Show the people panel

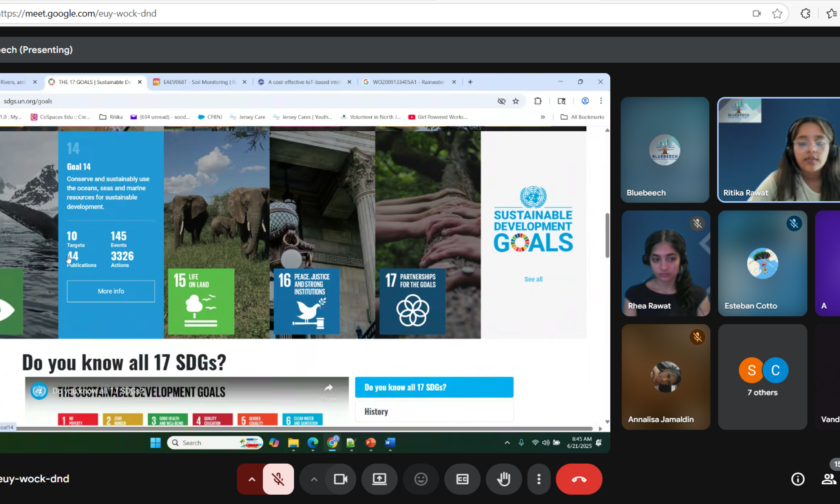pyautogui.click(x=828, y=479)
